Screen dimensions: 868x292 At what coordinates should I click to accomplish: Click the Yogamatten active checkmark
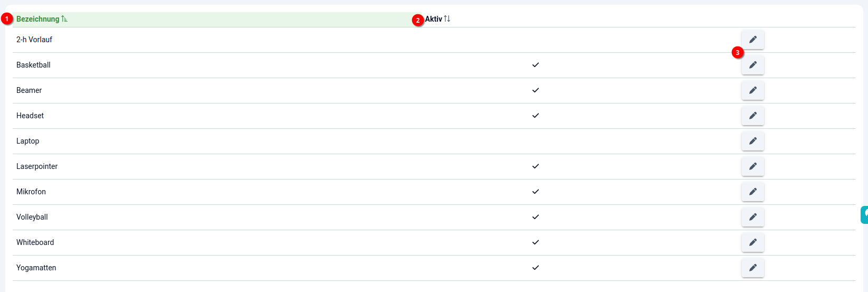pos(535,268)
